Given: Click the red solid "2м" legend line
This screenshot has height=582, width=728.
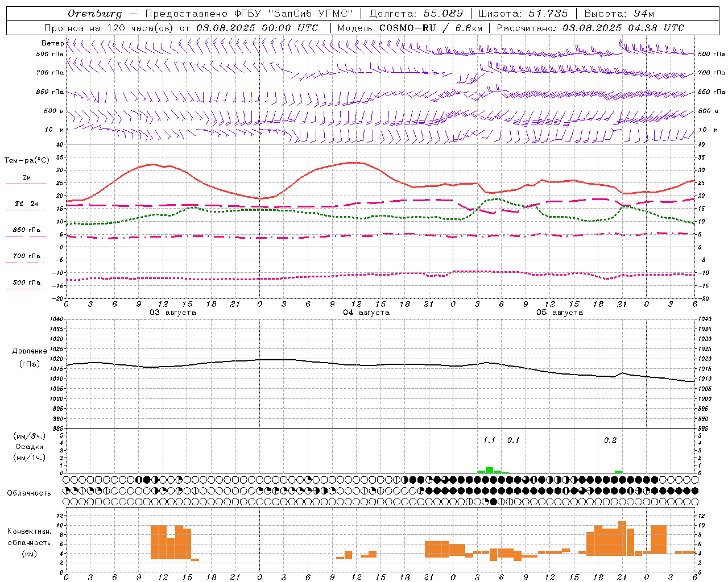Looking at the screenshot, I should tap(26, 184).
